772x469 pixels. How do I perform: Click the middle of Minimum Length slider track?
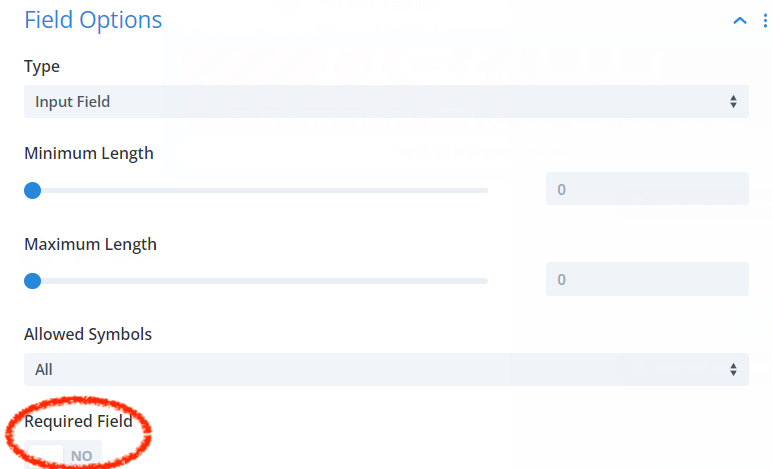pos(256,190)
